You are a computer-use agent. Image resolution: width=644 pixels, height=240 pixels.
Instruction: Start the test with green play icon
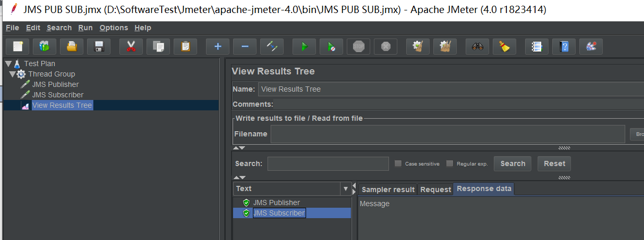click(x=304, y=46)
